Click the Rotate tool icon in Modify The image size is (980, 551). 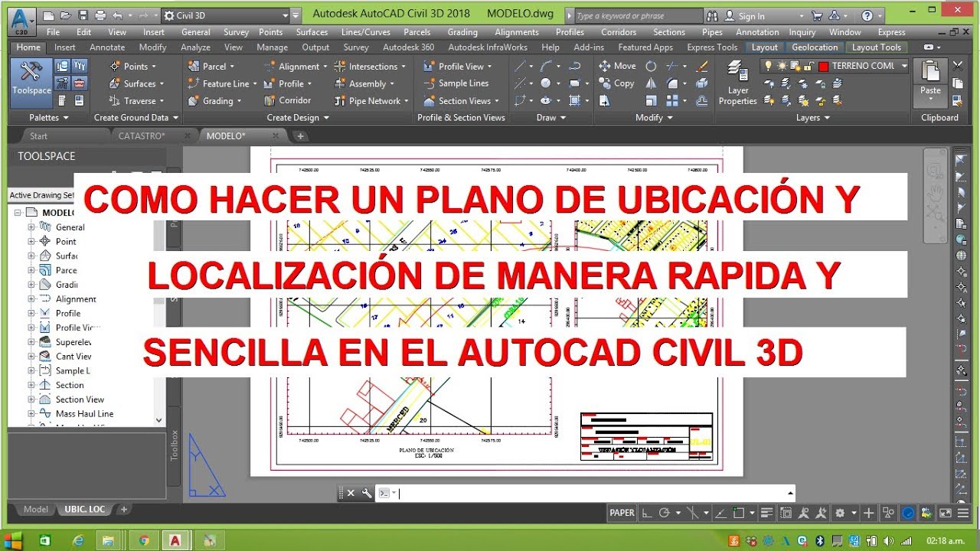coord(651,66)
